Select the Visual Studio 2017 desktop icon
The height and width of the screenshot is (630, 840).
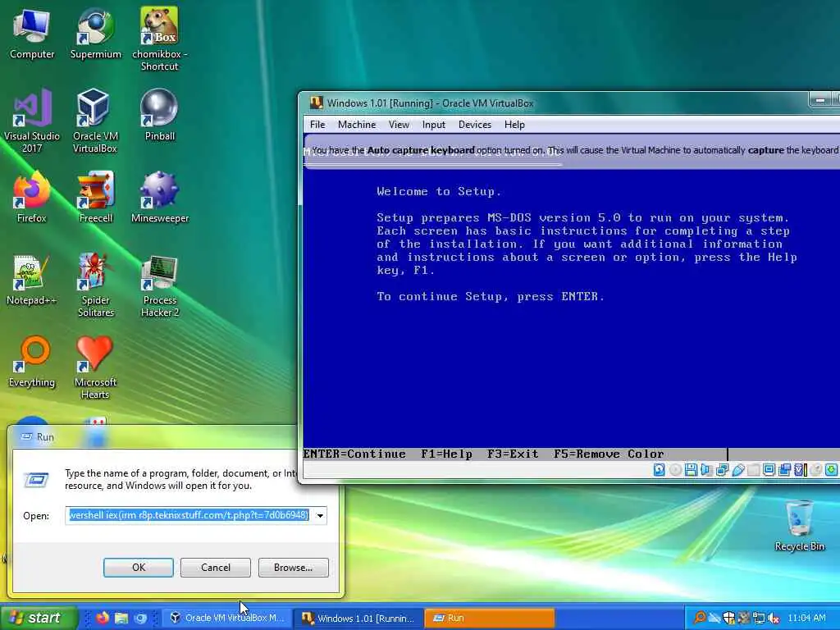[x=32, y=121]
